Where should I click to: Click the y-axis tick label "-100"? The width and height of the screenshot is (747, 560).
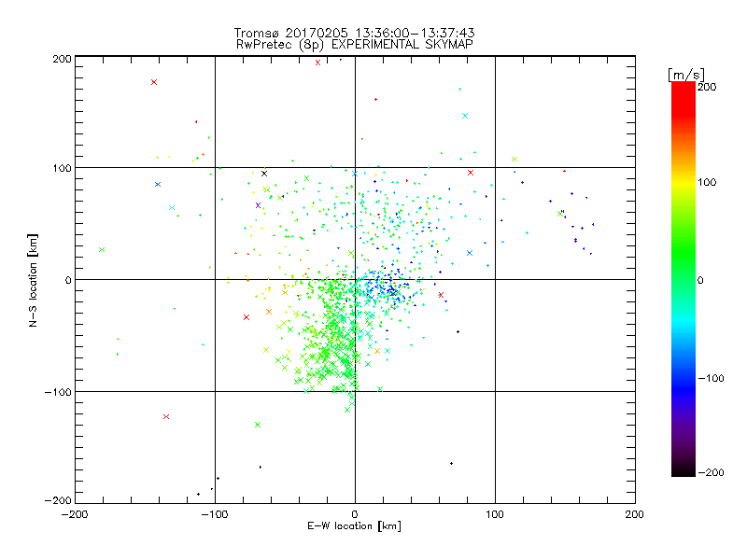58,392
